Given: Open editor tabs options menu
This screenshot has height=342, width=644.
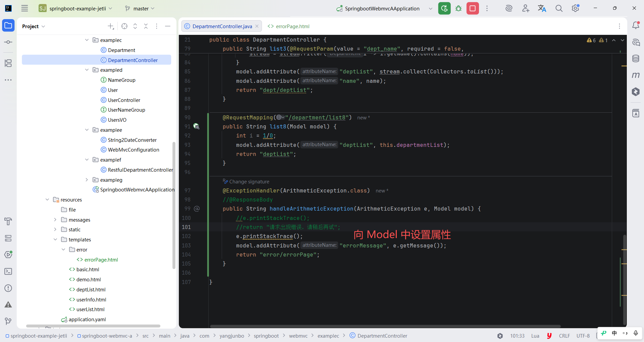Looking at the screenshot, I should 620,26.
